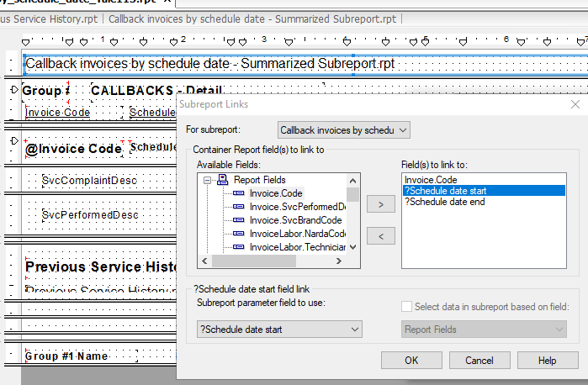Click Cancel in Subreport Links dialog
The image size is (588, 385).
479,361
